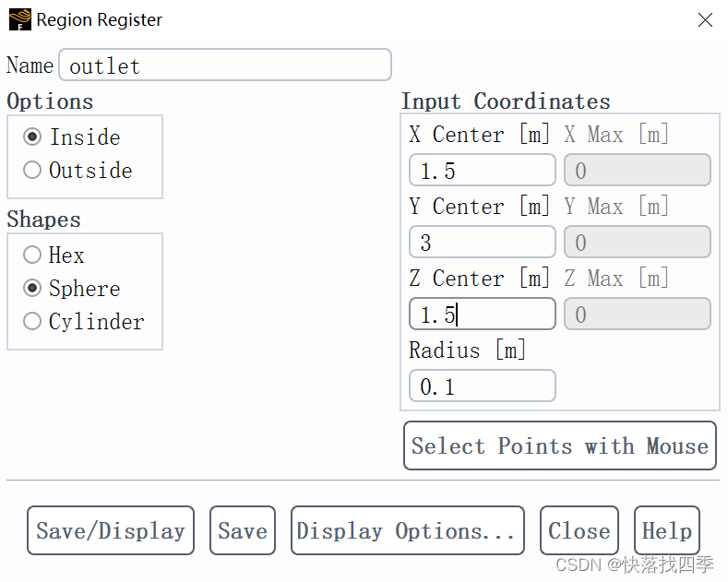Click the Y Center [m] label
The height and width of the screenshot is (582, 728).
479,207
